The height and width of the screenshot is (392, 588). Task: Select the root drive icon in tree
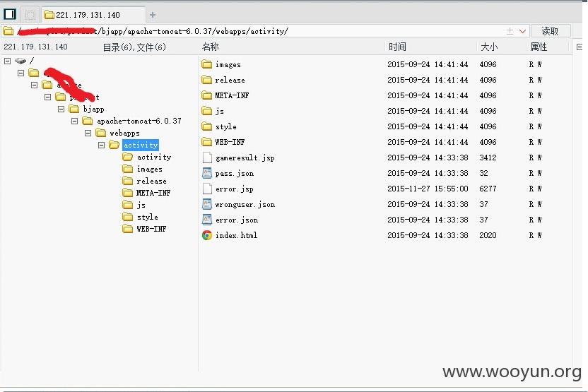coord(20,61)
